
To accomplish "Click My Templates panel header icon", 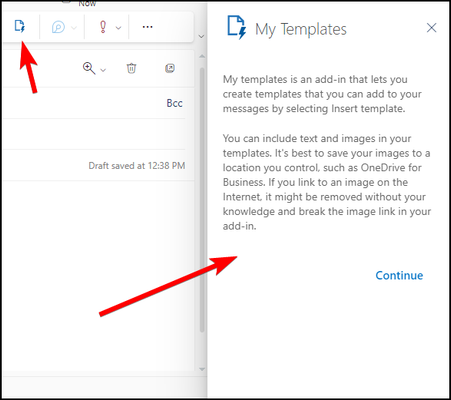I will point(237,27).
